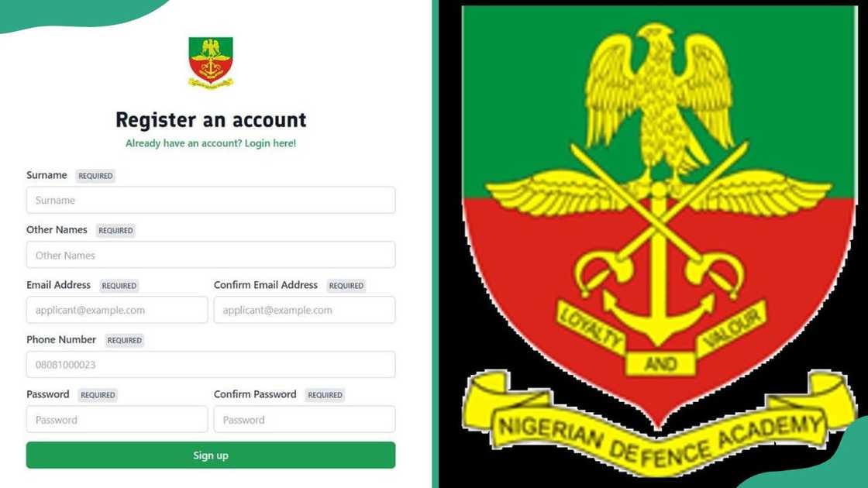Click the 'Register an account' heading
The image size is (868, 488).
(x=211, y=119)
